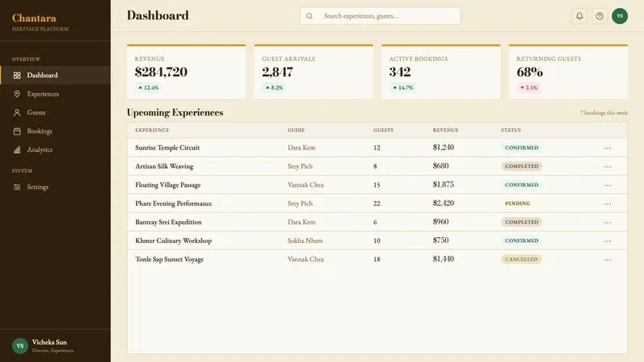This screenshot has height=362, width=644.
Task: Open Guests in sidebar
Action: (55, 113)
